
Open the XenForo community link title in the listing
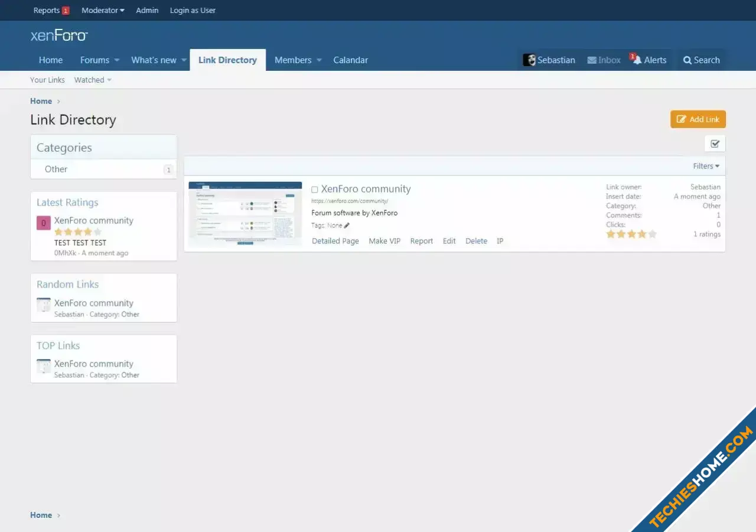pyautogui.click(x=366, y=189)
